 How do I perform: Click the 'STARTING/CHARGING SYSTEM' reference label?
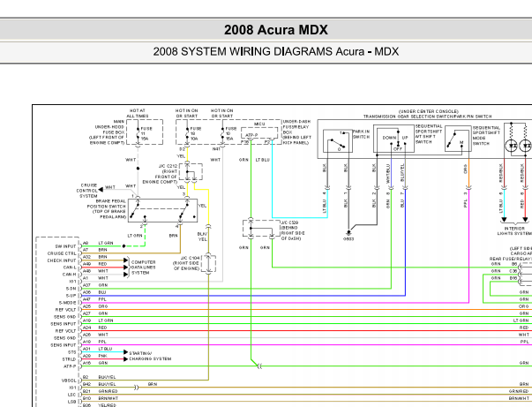point(150,356)
